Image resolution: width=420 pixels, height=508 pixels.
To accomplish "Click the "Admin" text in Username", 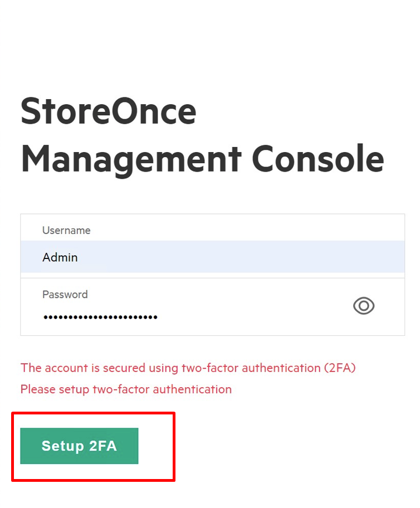I will tap(60, 257).
